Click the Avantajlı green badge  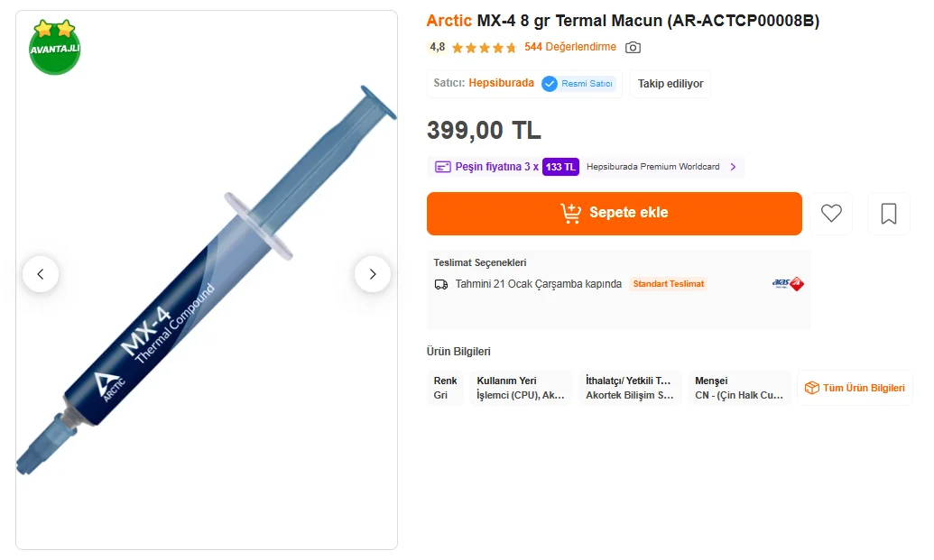[55, 47]
